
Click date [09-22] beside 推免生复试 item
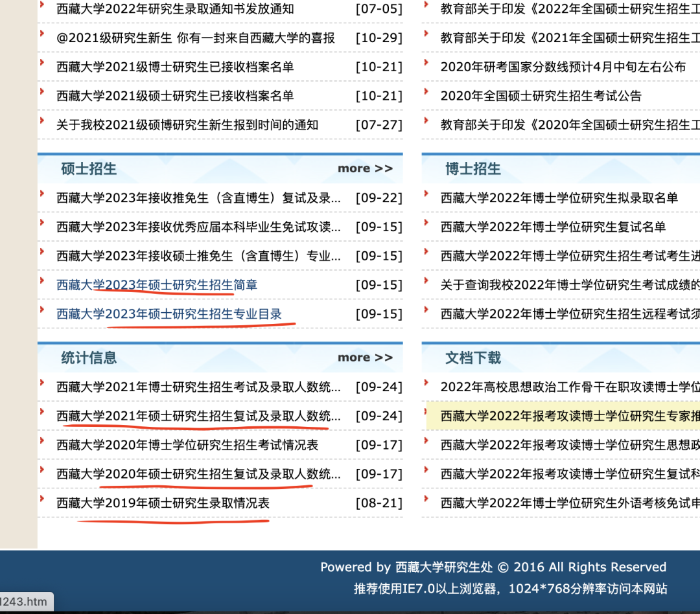click(379, 198)
